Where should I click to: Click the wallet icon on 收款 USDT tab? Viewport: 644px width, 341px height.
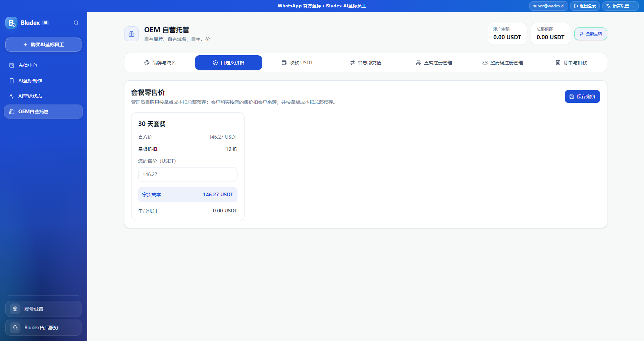tap(284, 63)
